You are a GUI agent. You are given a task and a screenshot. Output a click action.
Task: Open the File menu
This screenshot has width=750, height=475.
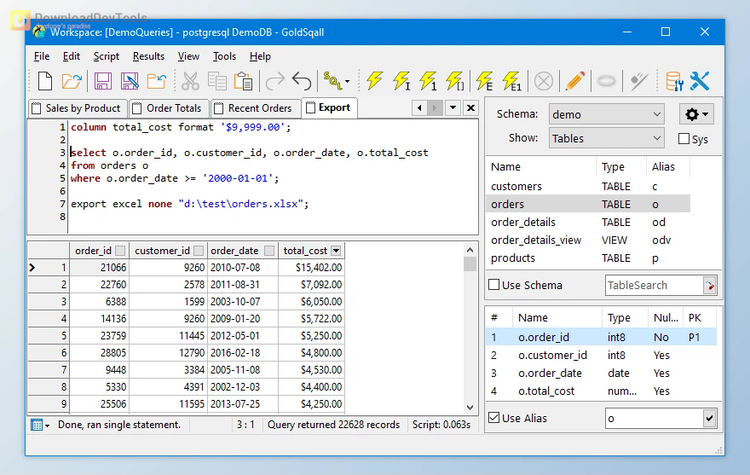[x=42, y=56]
